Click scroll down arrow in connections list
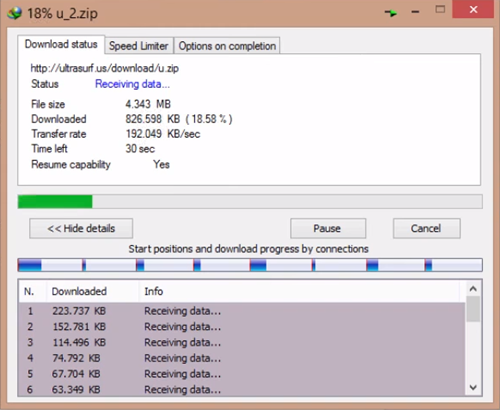Image resolution: width=500 pixels, height=410 pixels. coord(473,387)
